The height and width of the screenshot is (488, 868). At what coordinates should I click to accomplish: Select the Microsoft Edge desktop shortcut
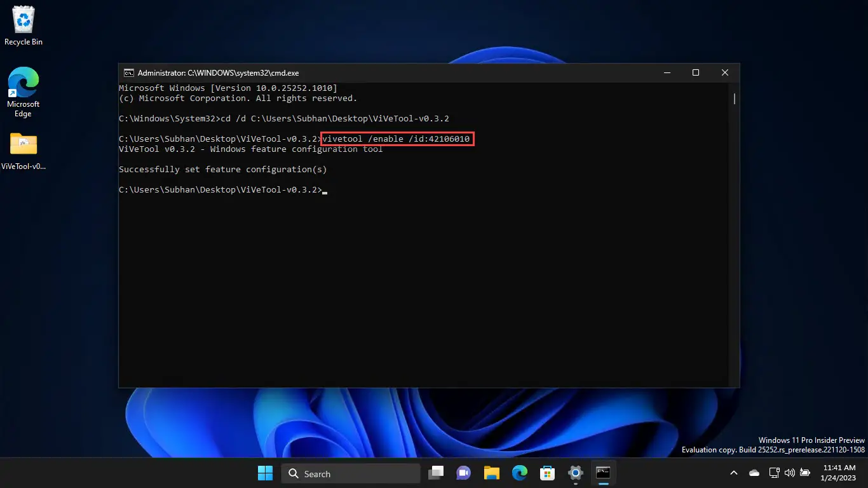pyautogui.click(x=24, y=92)
